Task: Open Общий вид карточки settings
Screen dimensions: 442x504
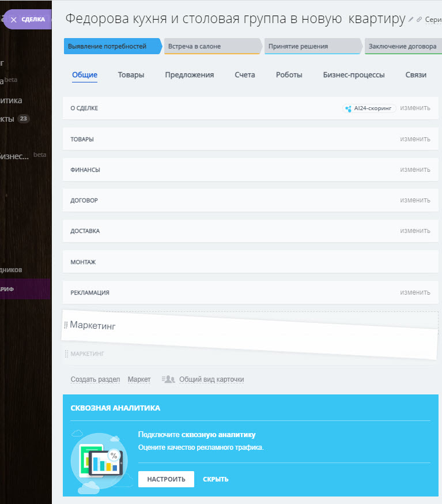Action: pyautogui.click(x=211, y=379)
